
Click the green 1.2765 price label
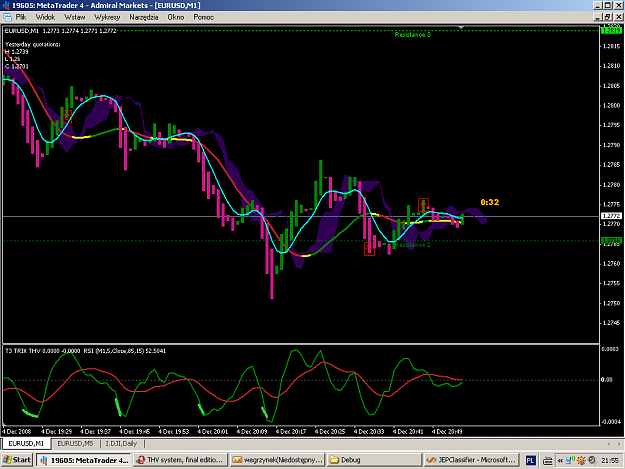point(611,241)
